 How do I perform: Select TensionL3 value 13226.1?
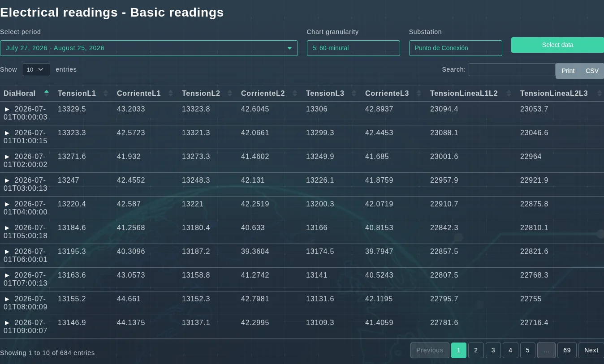pos(320,180)
